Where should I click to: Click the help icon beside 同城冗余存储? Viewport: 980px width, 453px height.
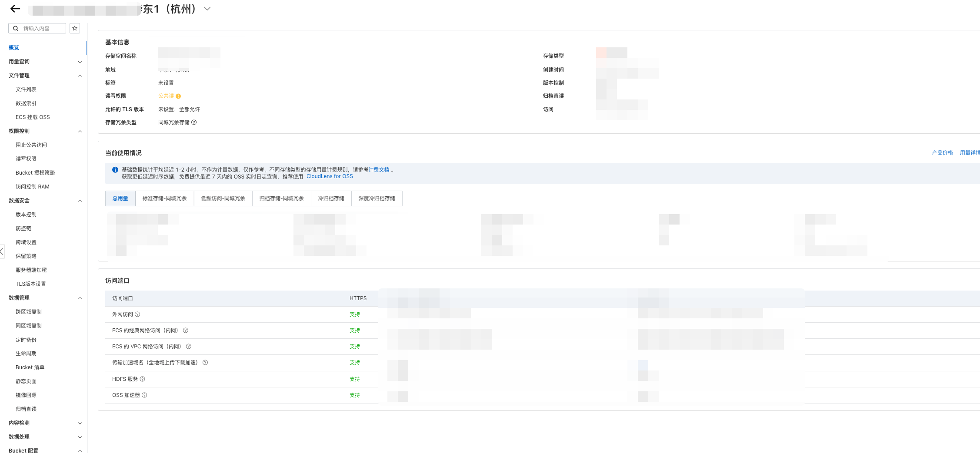tap(194, 122)
